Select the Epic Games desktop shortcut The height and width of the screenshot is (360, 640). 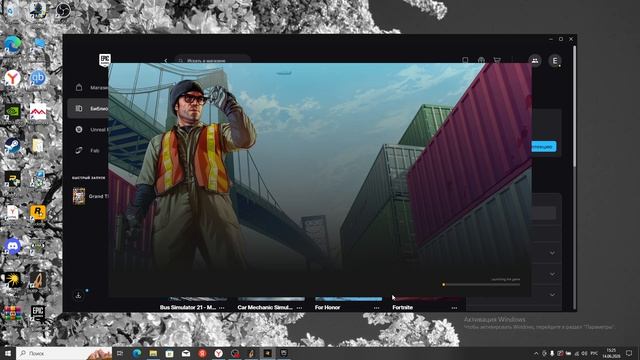[38, 313]
